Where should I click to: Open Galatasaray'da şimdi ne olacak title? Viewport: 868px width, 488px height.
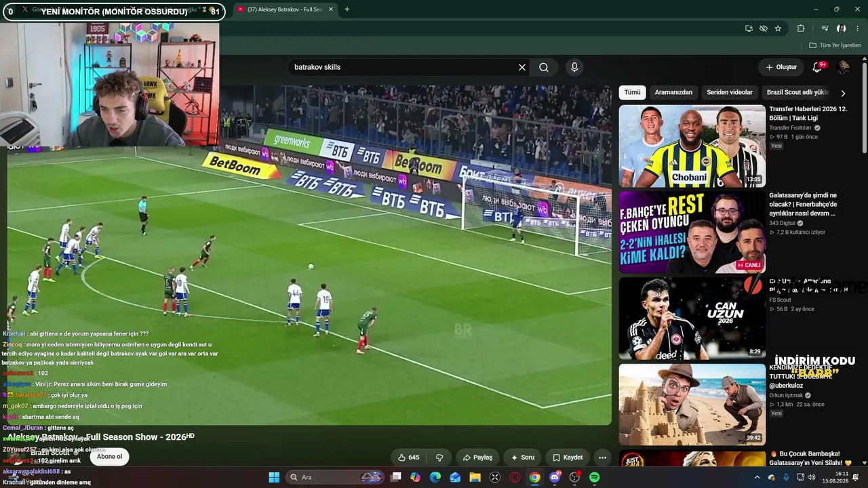pyautogui.click(x=803, y=204)
